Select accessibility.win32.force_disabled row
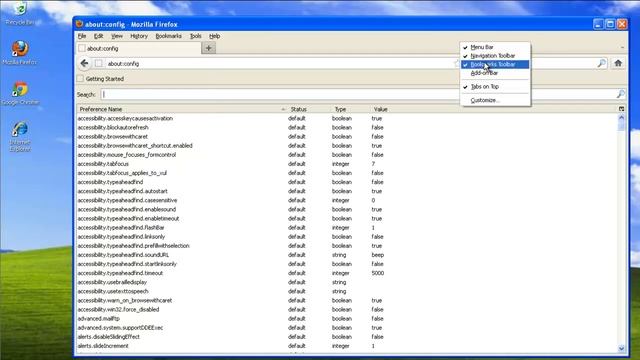The height and width of the screenshot is (360, 640). pos(347,309)
